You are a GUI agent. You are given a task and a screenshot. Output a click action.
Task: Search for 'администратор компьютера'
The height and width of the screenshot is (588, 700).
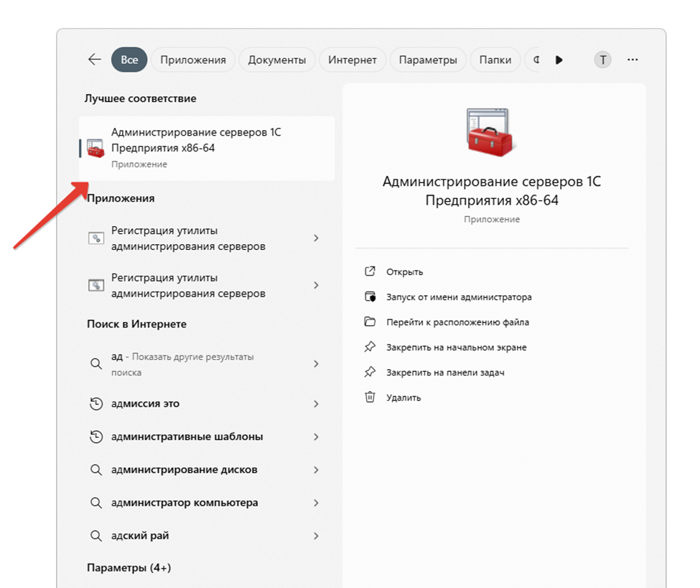coord(207,503)
